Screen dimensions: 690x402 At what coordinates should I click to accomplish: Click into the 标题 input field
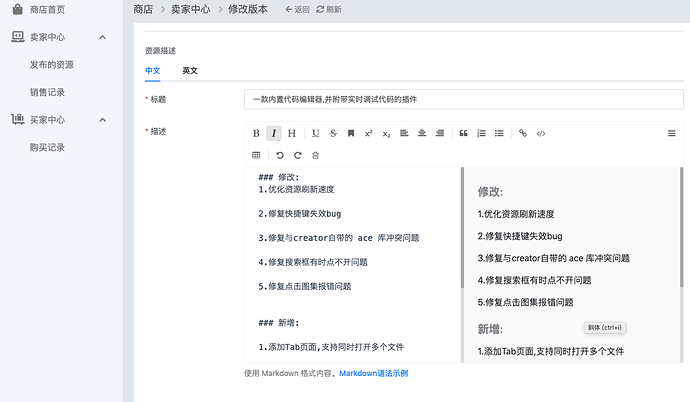pyautogui.click(x=464, y=99)
